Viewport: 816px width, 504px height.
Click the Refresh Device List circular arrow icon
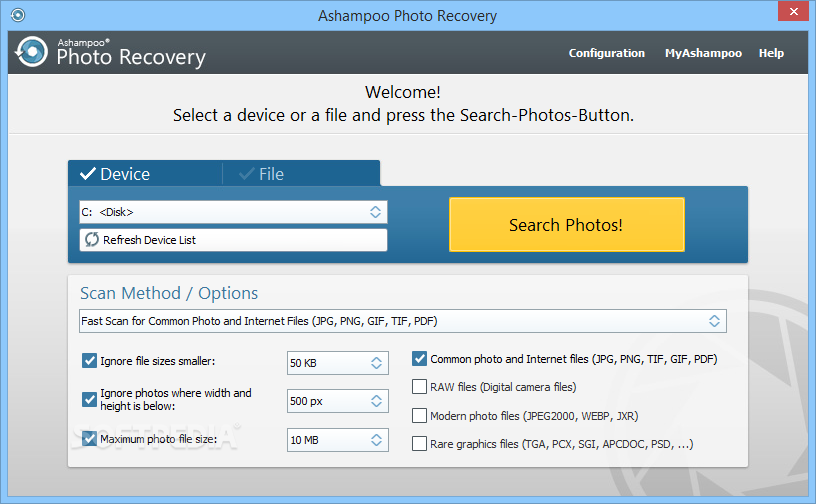pos(92,240)
